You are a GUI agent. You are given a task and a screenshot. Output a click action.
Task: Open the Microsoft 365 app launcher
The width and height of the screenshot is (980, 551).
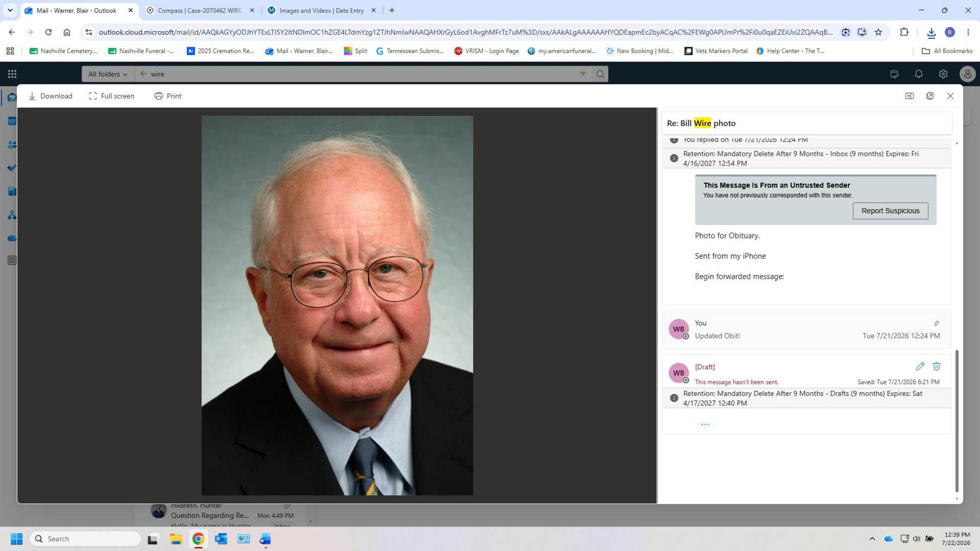(x=12, y=74)
